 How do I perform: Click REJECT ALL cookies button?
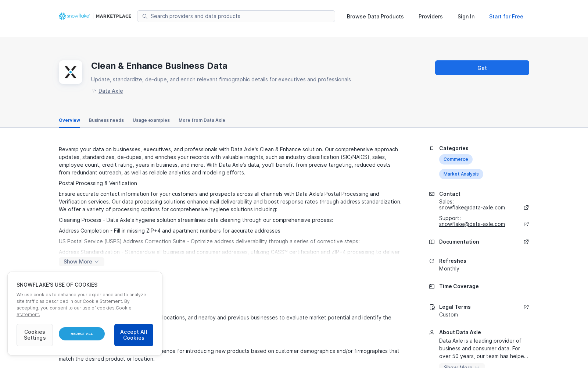click(82, 334)
